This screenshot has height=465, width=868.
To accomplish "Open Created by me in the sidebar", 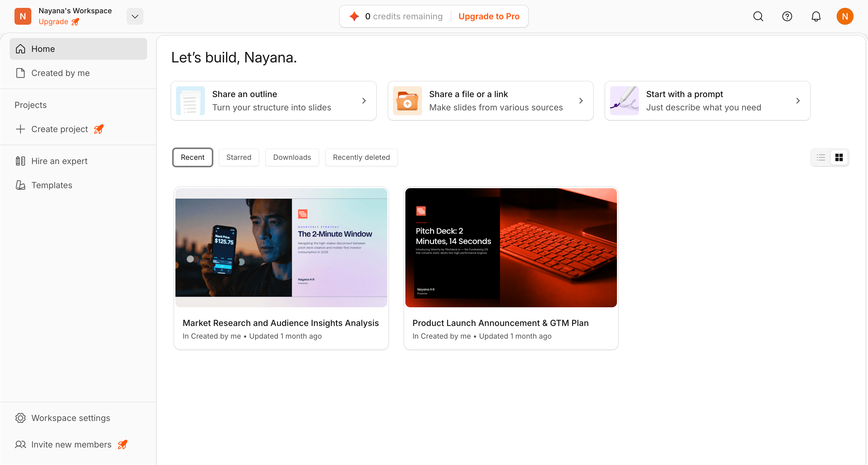I will pyautogui.click(x=60, y=73).
